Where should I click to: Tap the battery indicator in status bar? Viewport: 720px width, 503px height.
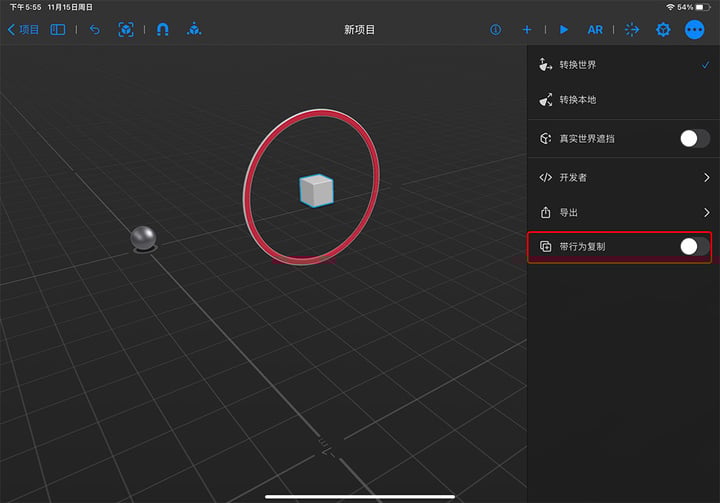(x=703, y=7)
